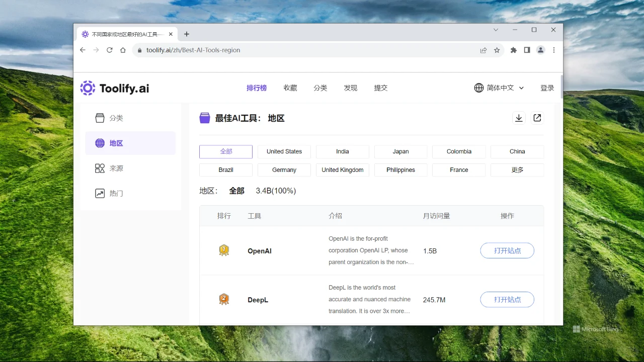Open the external share icon beside the download icon

tap(537, 118)
